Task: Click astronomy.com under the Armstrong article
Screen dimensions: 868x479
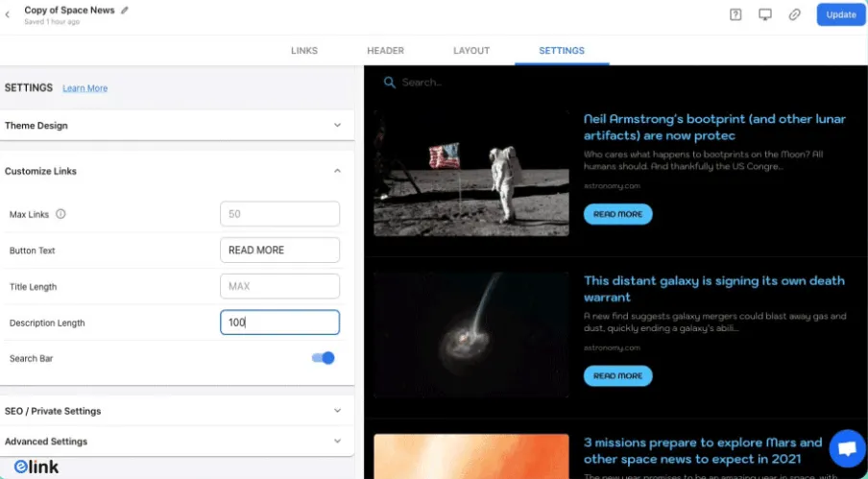Action: click(x=612, y=186)
